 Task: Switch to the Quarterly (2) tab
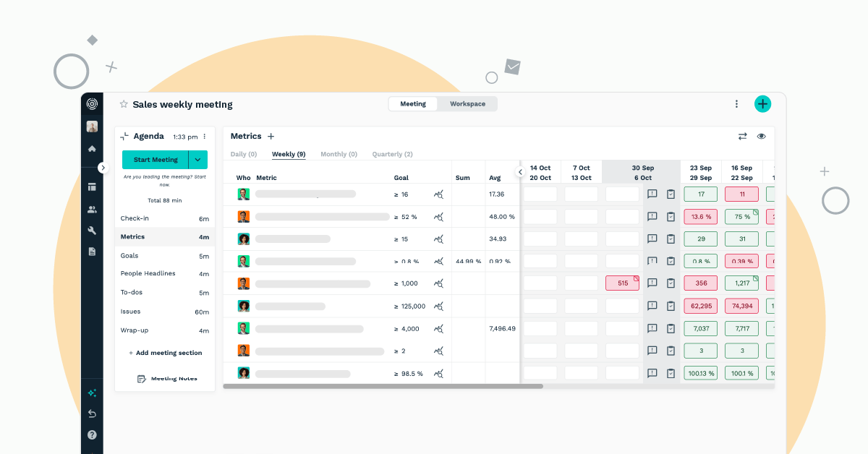point(392,154)
